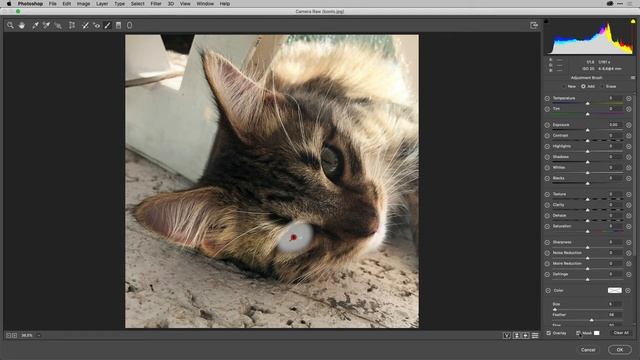Image resolution: width=640 pixels, height=360 pixels.
Task: Open the Photoshop application menu
Action: 30,4
